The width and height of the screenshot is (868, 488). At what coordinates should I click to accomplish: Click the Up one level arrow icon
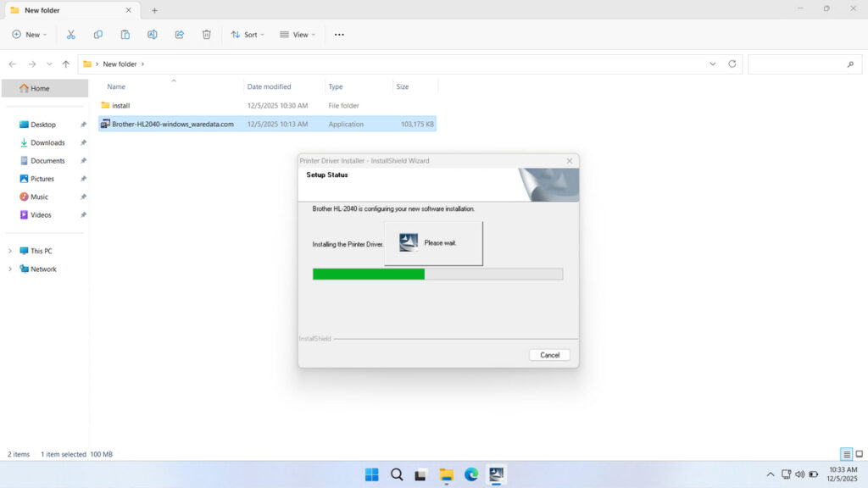pyautogui.click(x=65, y=64)
